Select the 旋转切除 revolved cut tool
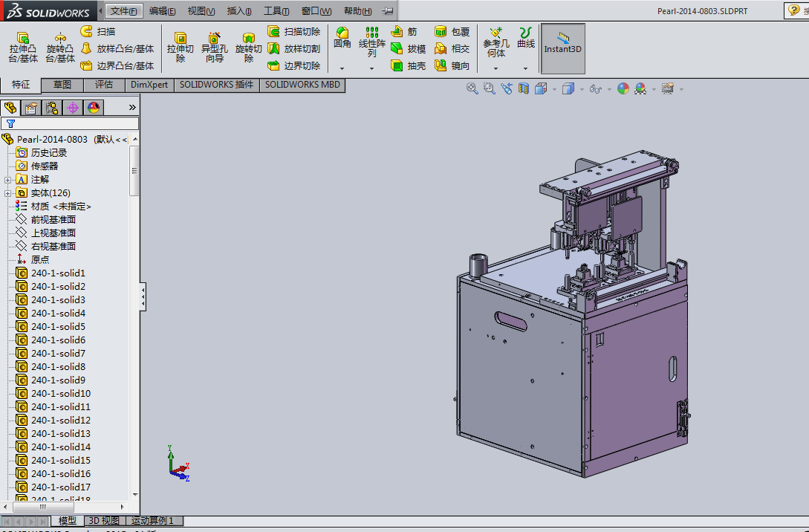This screenshot has width=809, height=532. point(249,47)
